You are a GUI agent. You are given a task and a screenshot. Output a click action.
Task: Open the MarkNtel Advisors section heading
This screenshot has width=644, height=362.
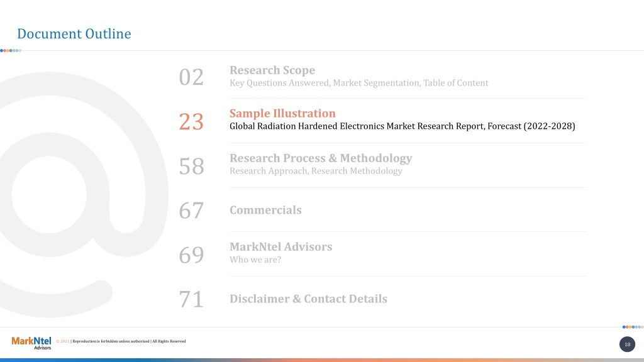[x=281, y=246]
